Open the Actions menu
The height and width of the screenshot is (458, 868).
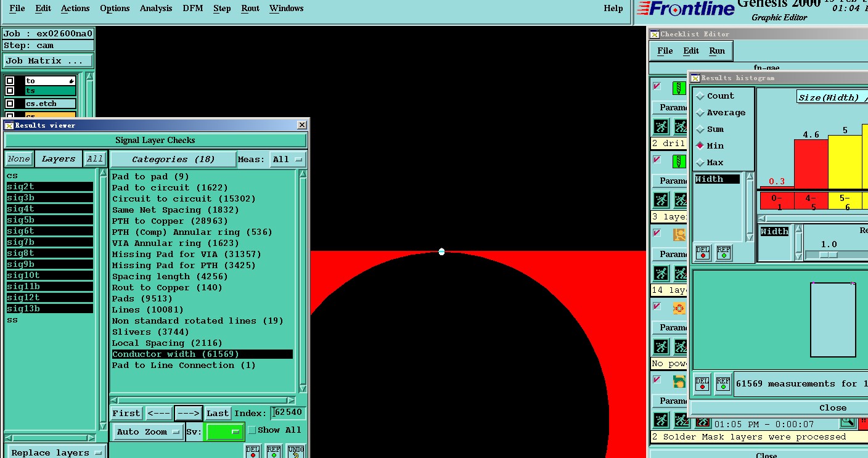point(75,9)
